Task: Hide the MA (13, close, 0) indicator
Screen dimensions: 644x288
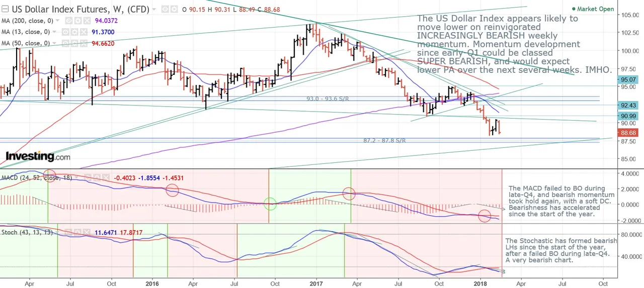Action: [65, 32]
